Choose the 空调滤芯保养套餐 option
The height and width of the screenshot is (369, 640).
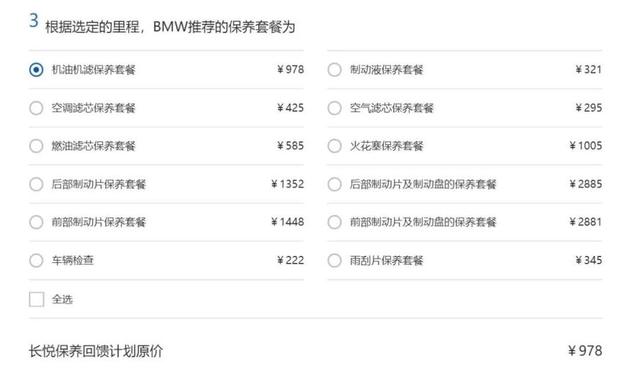[36, 108]
